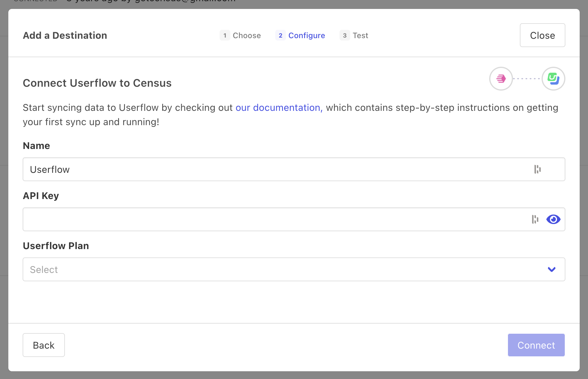Click the dotted connector between logos
This screenshot has width=588, height=379.
pos(527,78)
